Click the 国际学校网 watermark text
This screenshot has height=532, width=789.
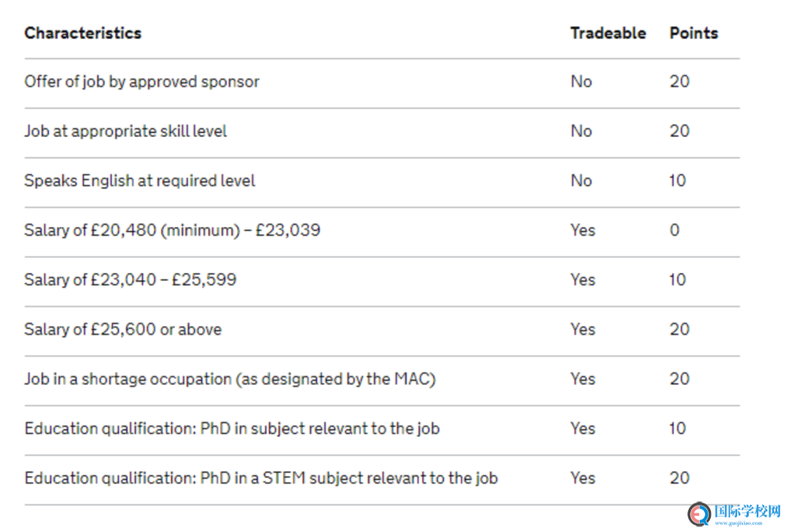747,512
